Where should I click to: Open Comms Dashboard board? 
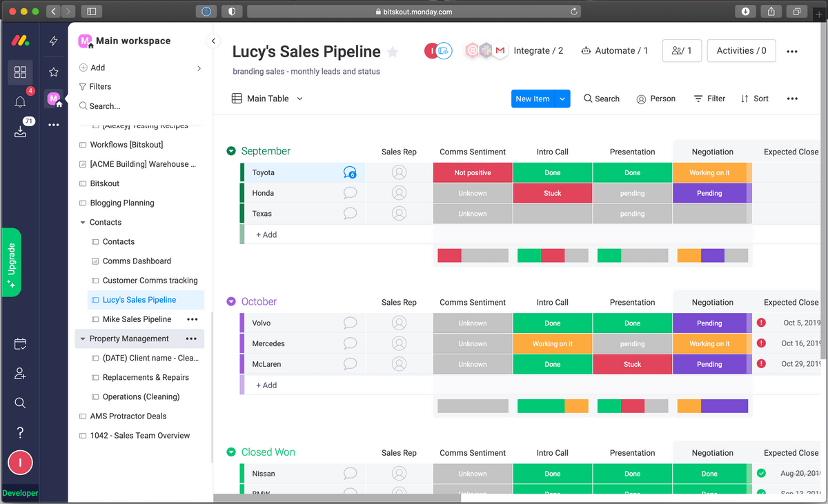pyautogui.click(x=137, y=261)
